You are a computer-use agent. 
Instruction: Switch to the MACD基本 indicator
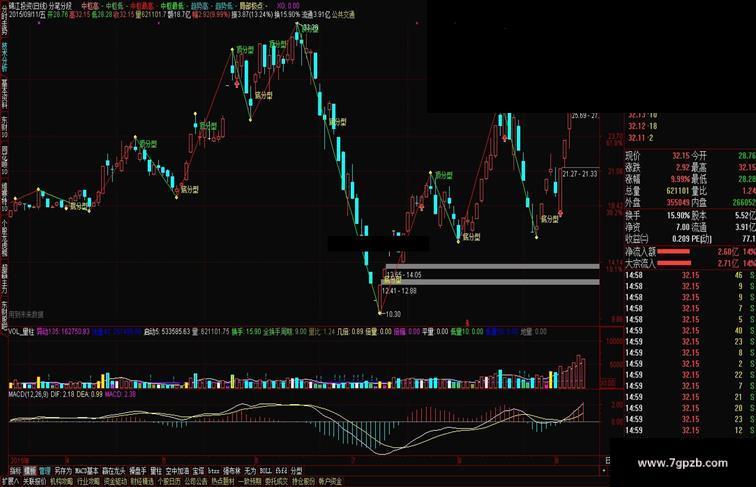[x=87, y=471]
